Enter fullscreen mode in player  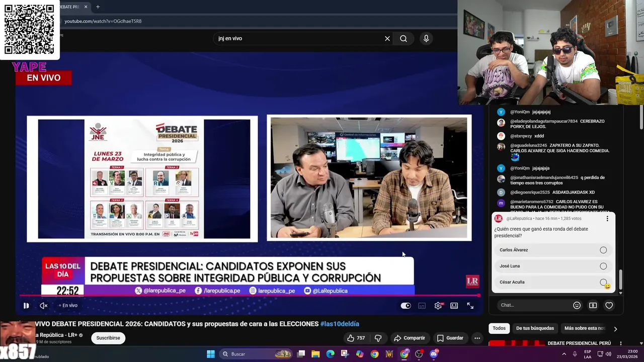coord(470,305)
